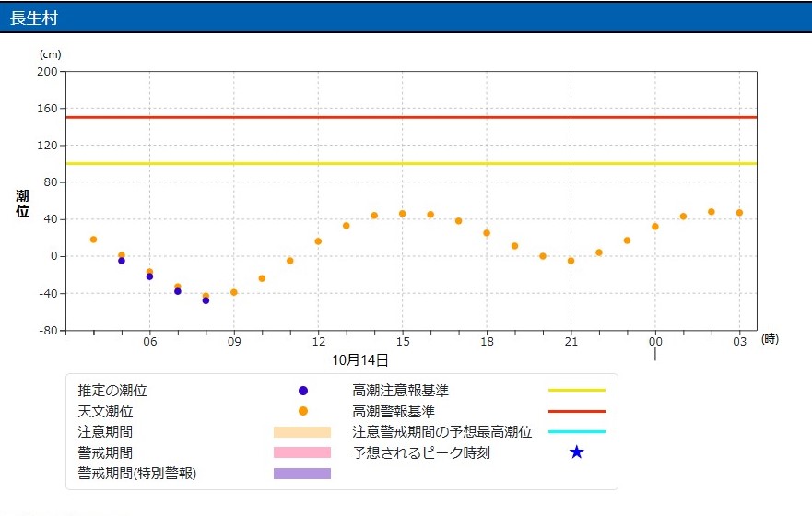Click the (cm) unit label
The image size is (812, 516).
51,54
